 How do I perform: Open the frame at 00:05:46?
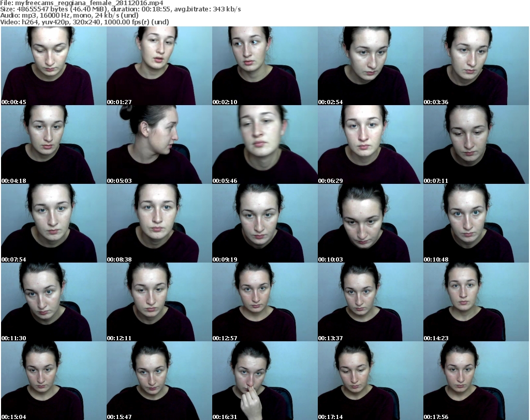tap(264, 144)
